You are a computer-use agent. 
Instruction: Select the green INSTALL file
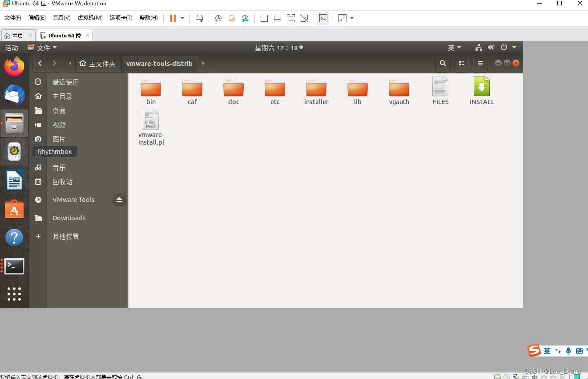482,91
